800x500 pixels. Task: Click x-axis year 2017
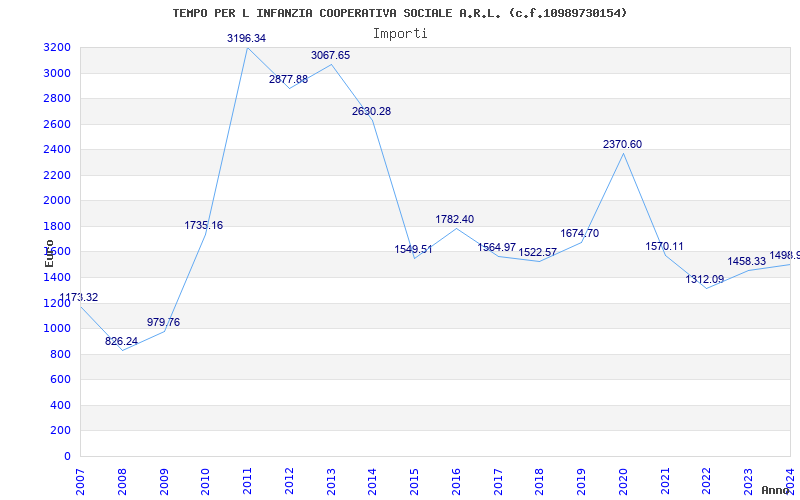[498, 482]
